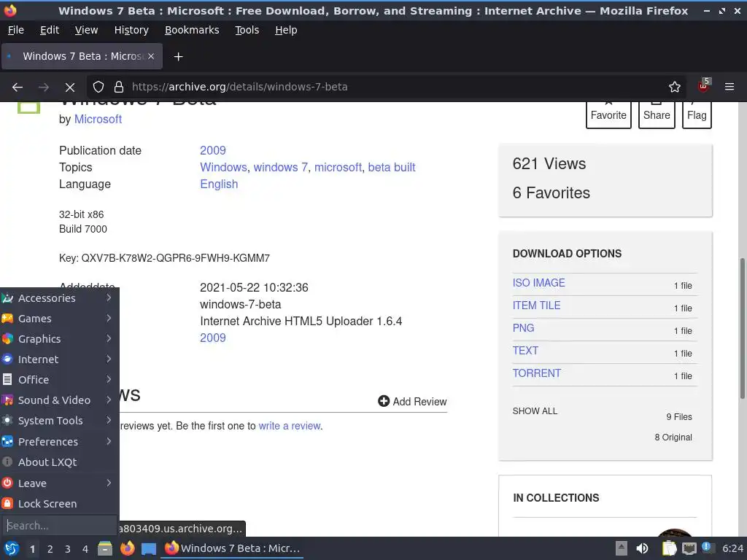Download the ISO IMAGE file
This screenshot has width=747, height=560.
pyautogui.click(x=539, y=283)
